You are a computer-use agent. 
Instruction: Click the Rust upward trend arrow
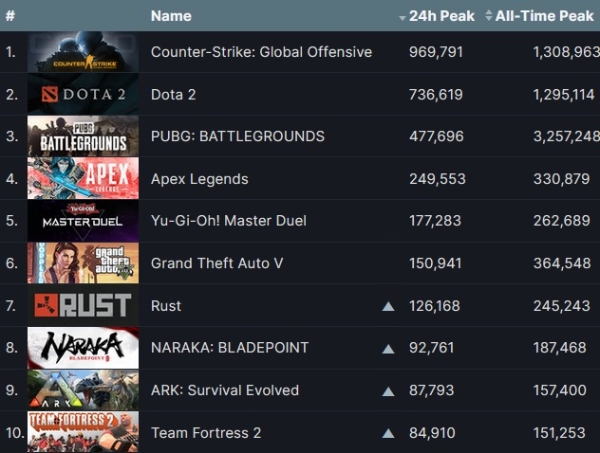tap(388, 306)
